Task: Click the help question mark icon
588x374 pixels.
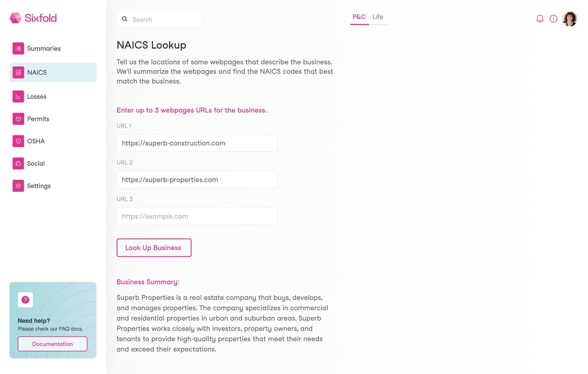Action: coord(25,300)
